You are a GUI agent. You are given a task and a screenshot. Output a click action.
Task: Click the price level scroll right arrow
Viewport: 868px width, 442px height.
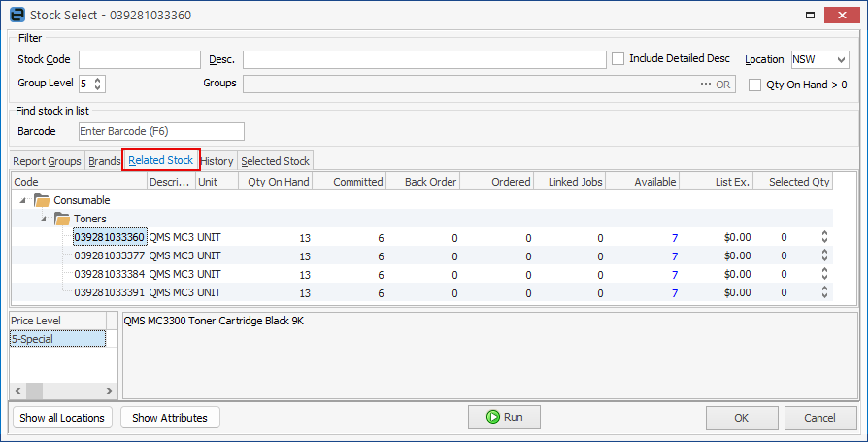coord(109,391)
